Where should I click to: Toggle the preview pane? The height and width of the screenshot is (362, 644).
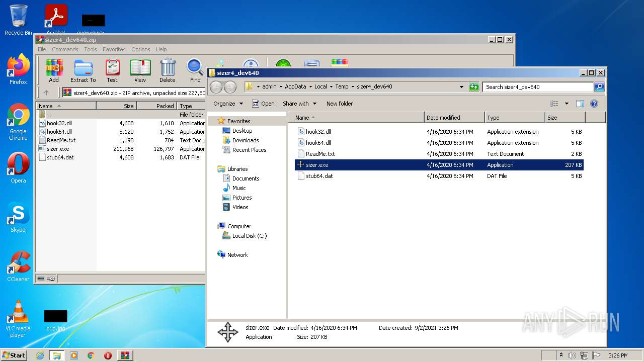(580, 104)
